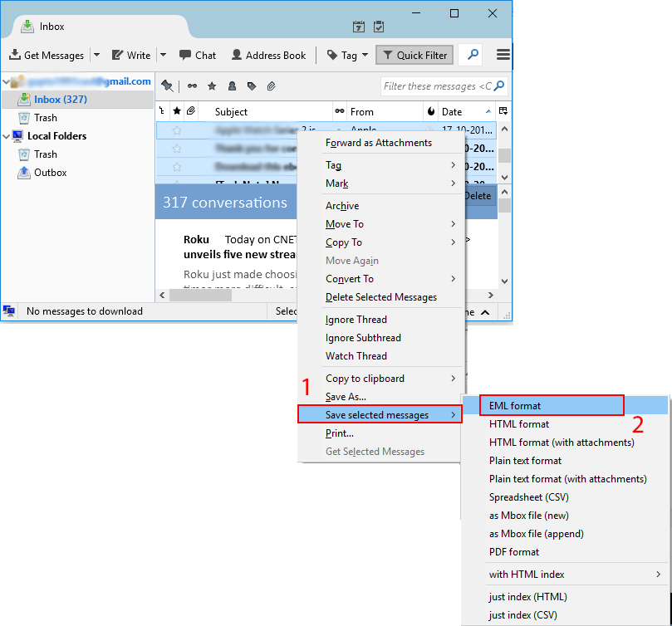Select Delete Selected Messages in context menu
Viewport: 672px width, 626px height.
point(380,297)
